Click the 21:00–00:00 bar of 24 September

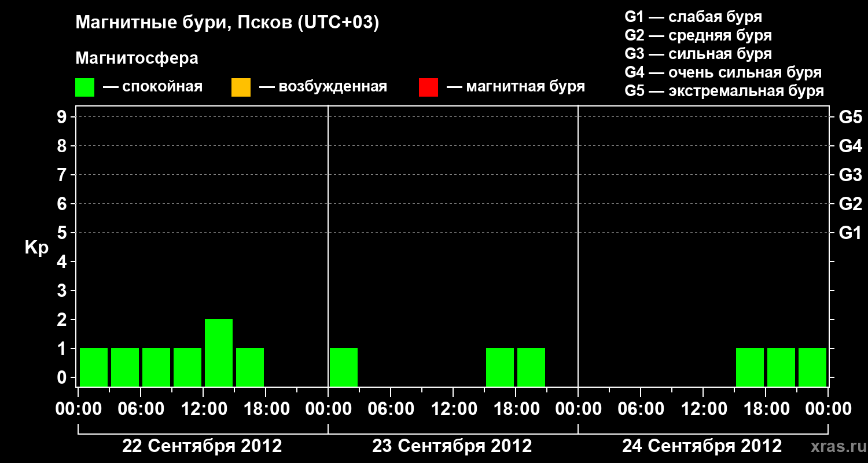tap(812, 367)
